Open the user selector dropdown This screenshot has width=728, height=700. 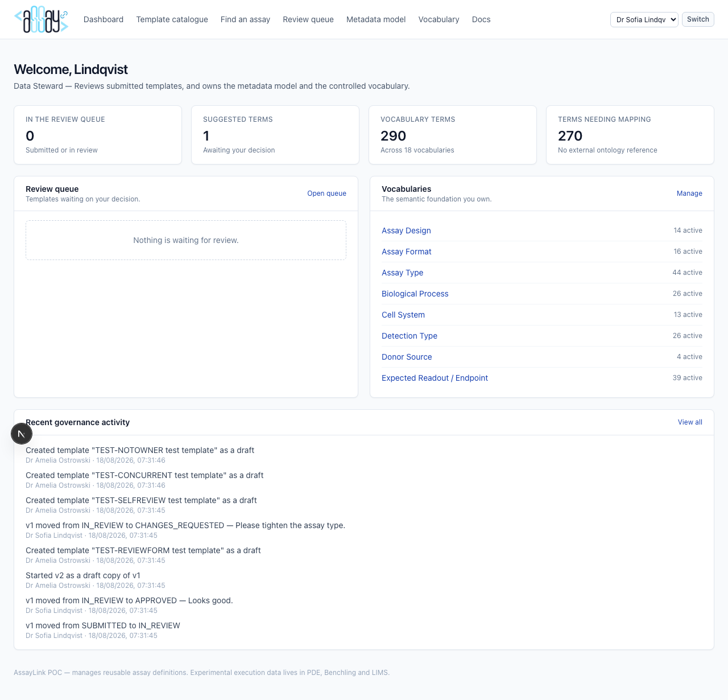point(644,19)
